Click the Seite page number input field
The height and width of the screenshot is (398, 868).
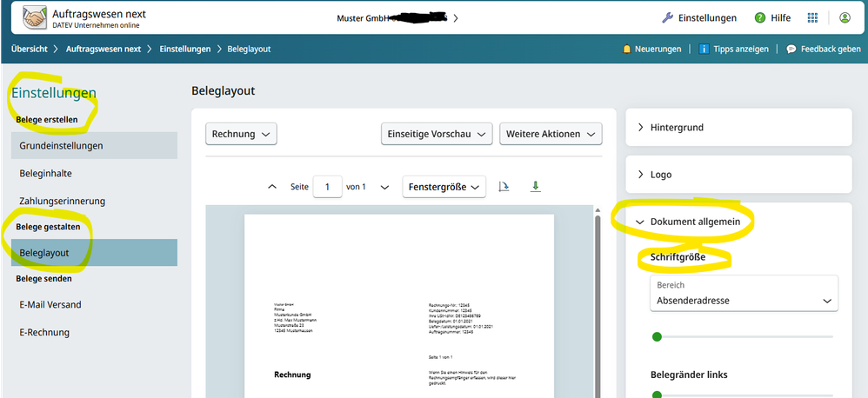pyautogui.click(x=327, y=187)
